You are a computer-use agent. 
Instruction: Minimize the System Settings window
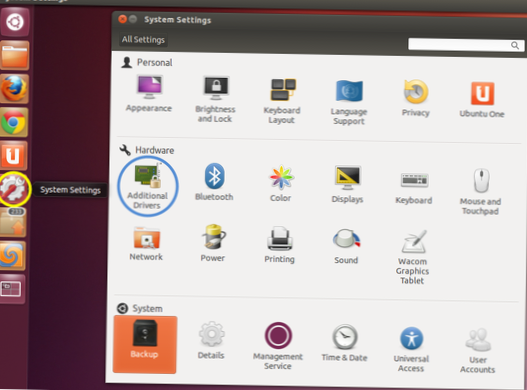[133, 19]
